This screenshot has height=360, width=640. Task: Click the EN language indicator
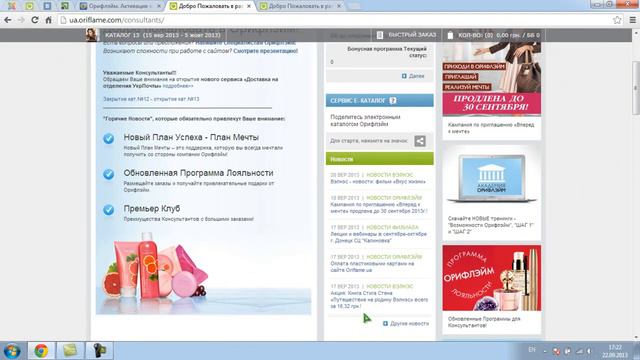pos(532,350)
